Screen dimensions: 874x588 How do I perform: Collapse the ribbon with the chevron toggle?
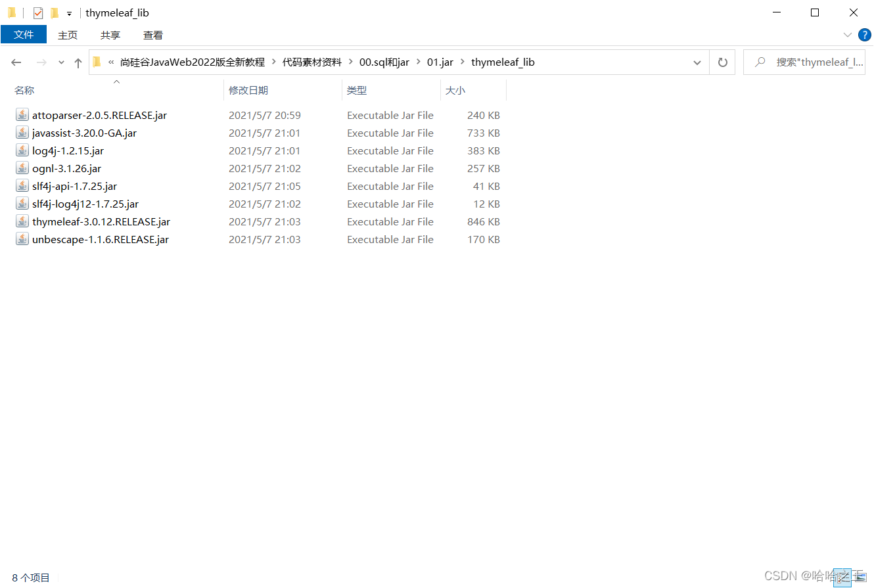click(847, 35)
